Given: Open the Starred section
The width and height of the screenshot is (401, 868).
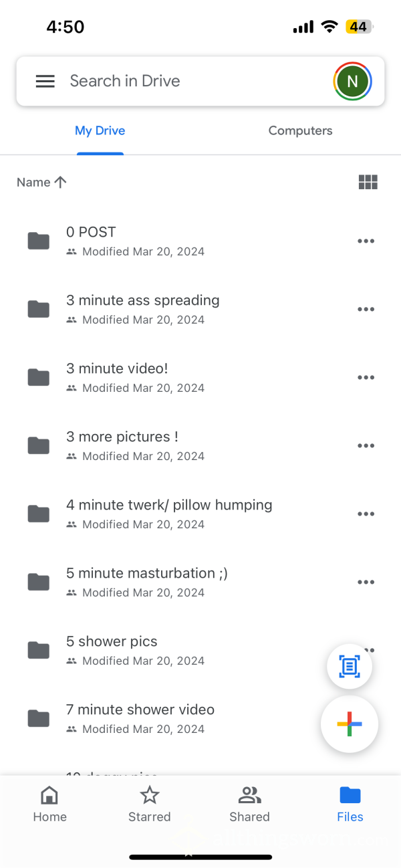Looking at the screenshot, I should click(150, 804).
